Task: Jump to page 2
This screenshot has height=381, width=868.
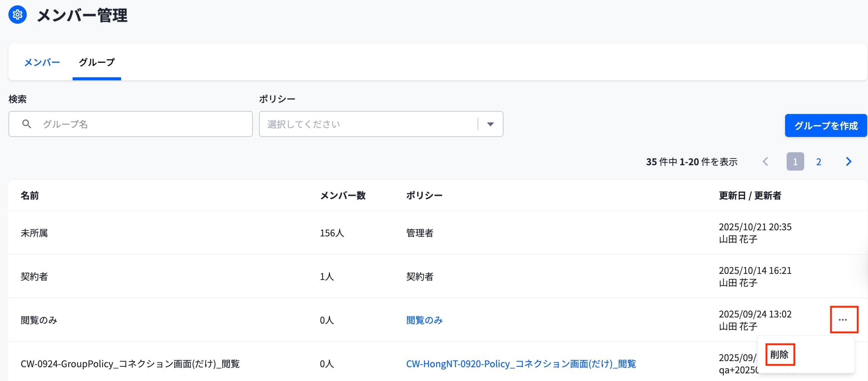Action: [x=819, y=162]
